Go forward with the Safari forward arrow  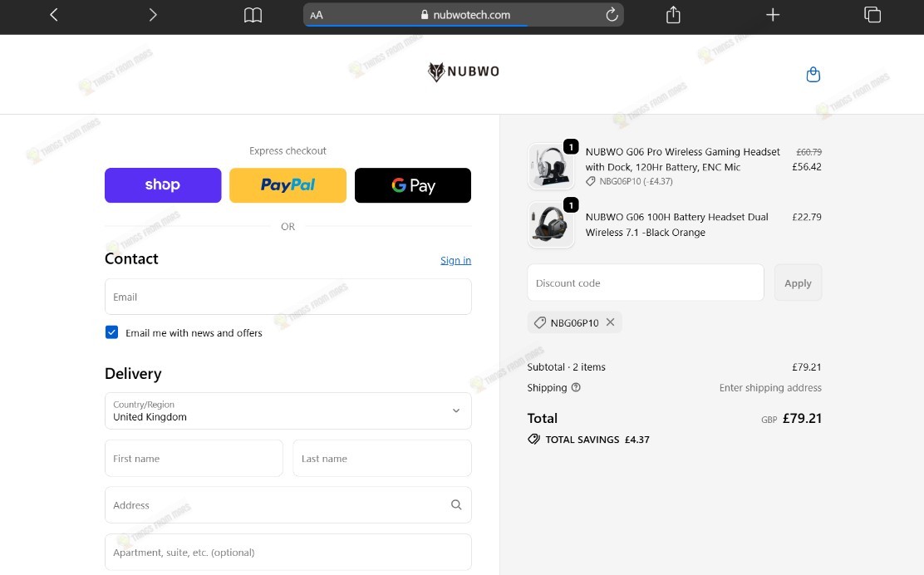coord(153,15)
